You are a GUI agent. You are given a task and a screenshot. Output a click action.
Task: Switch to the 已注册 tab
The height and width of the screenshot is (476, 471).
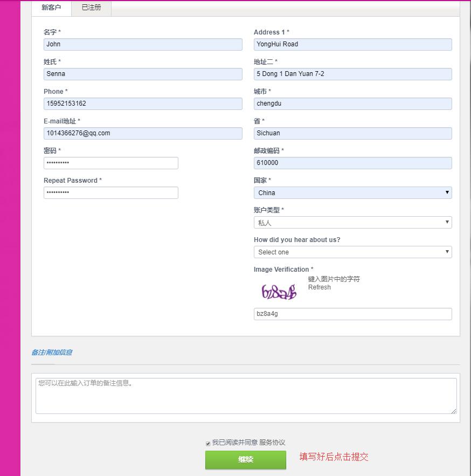(92, 8)
